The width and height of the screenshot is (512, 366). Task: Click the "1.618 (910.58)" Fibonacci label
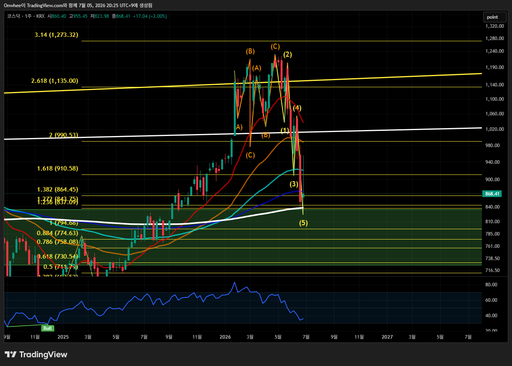[57, 169]
